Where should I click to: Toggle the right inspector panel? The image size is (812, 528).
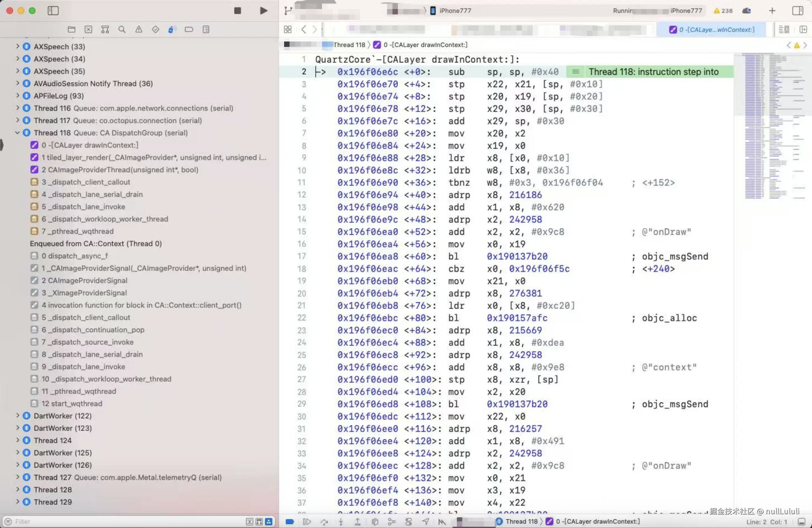(x=797, y=11)
